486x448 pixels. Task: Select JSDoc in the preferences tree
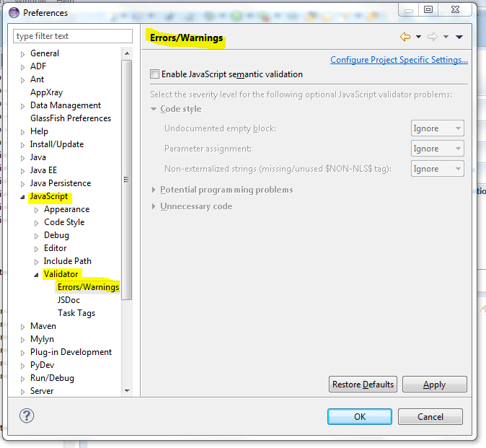click(69, 300)
